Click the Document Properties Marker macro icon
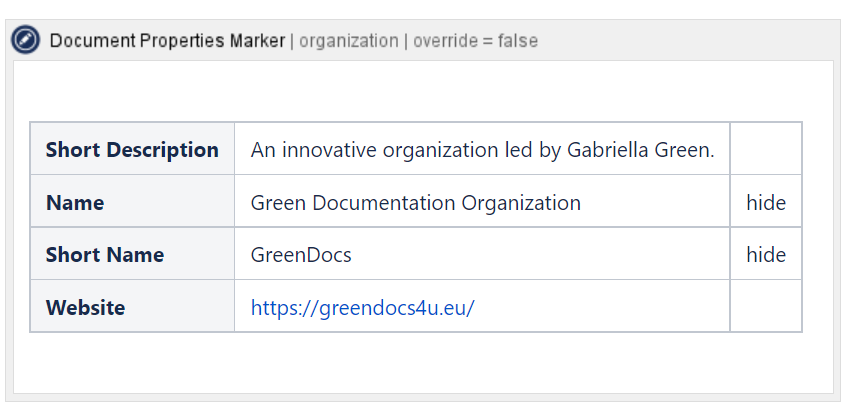Viewport: 852px width, 419px height. 25,41
